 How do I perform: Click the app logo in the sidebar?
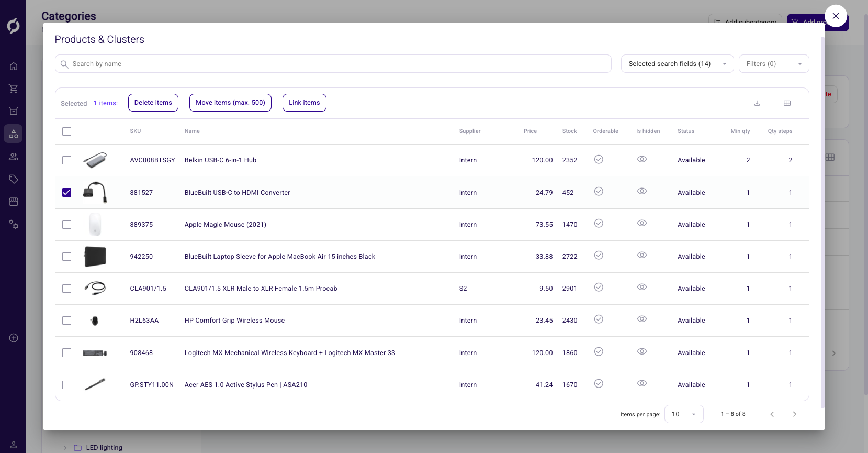pos(14,26)
